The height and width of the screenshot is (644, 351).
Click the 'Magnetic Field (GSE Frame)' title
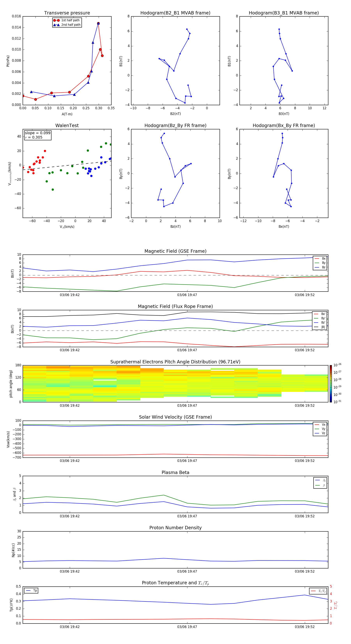pos(175,251)
